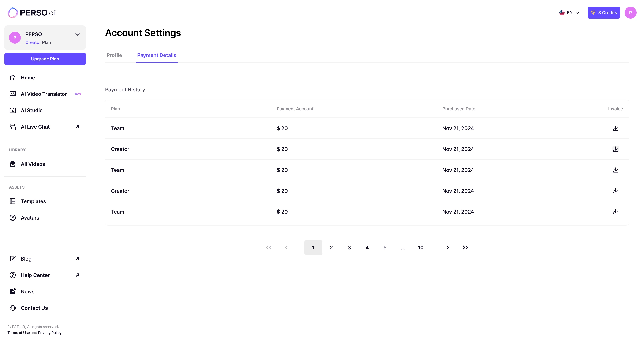Go to page 2
Viewport: 644px width, 350px height.
[x=331, y=247]
